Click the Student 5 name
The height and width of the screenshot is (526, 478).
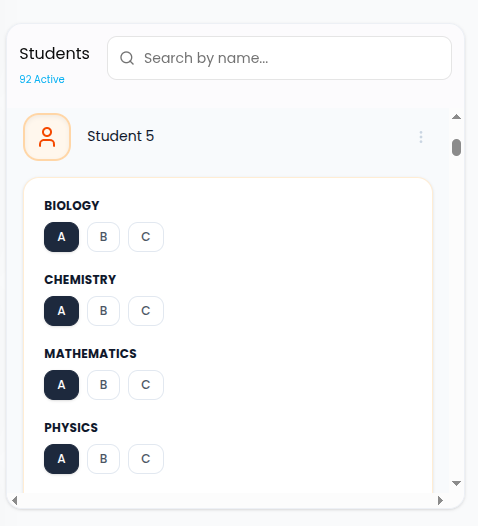coord(120,136)
